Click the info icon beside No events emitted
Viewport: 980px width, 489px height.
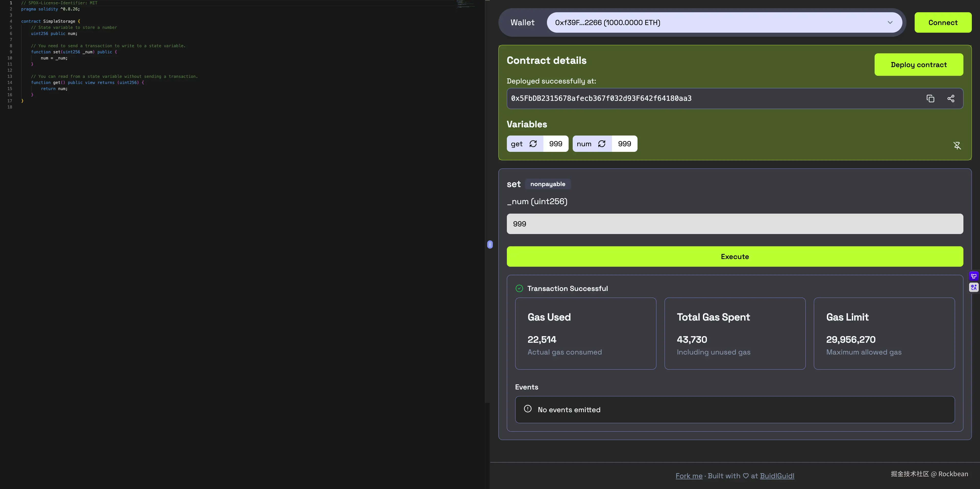click(528, 409)
